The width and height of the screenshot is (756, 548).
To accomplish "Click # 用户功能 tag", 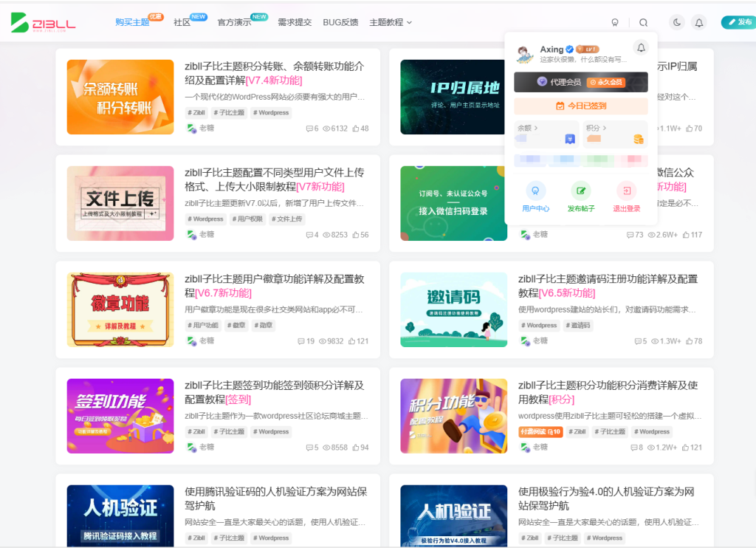I will click(203, 325).
